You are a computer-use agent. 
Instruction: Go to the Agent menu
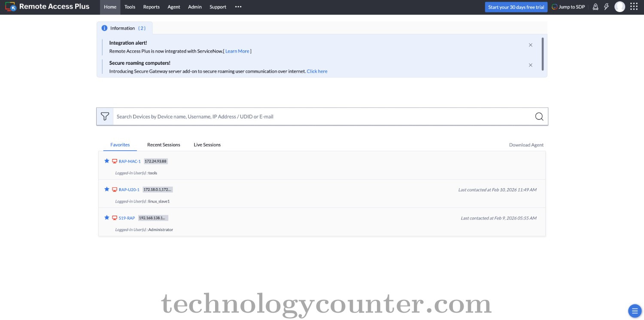point(174,7)
